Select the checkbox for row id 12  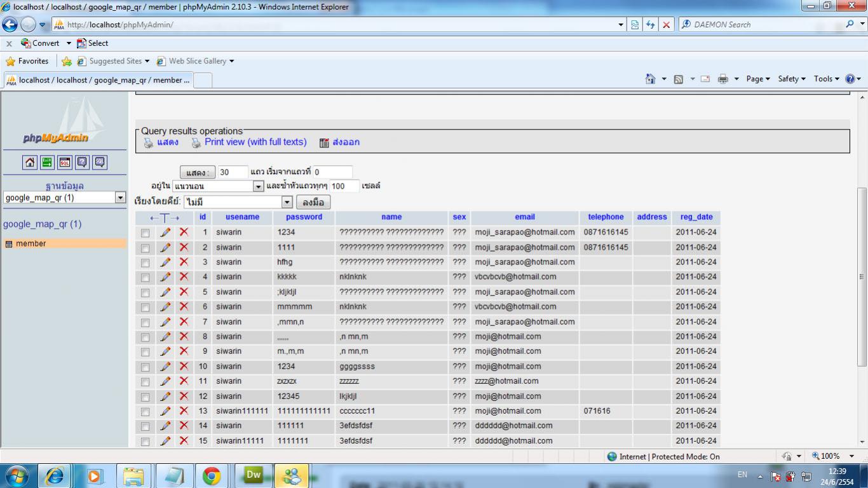pyautogui.click(x=146, y=396)
